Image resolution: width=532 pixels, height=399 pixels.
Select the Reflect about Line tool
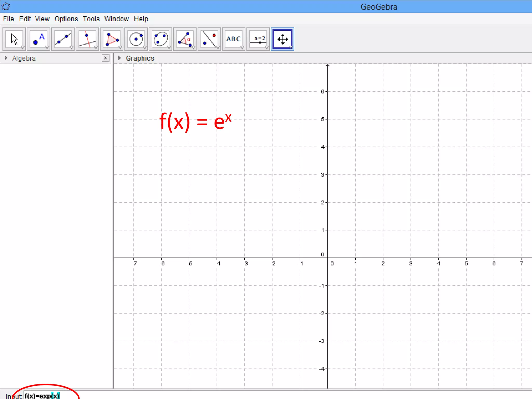209,39
